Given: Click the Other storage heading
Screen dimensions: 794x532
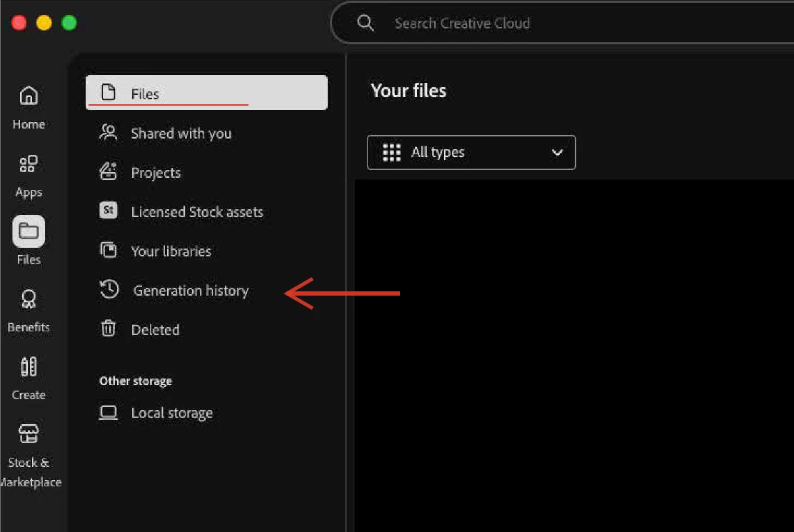Looking at the screenshot, I should click(136, 381).
